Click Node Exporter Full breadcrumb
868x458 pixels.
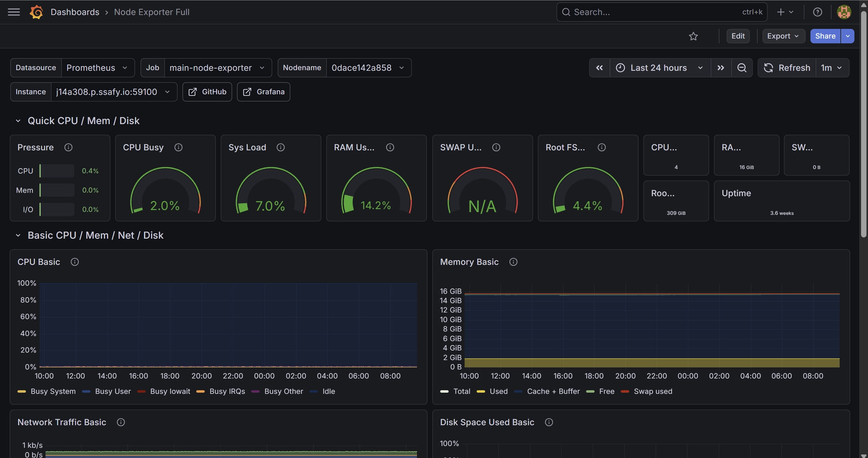152,12
